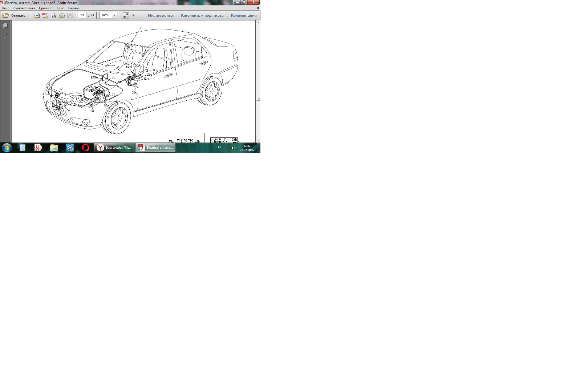Open the calculator-like taskbar app icon
This screenshot has width=588, height=388.
coord(22,148)
